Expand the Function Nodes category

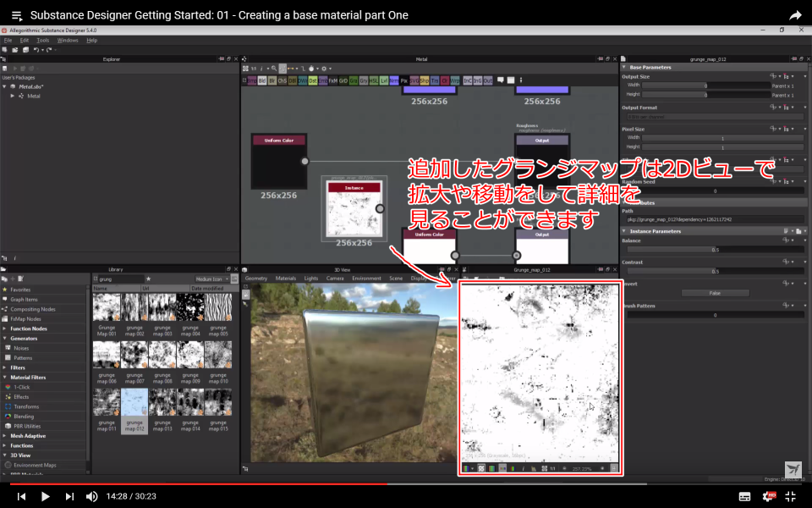click(5, 329)
